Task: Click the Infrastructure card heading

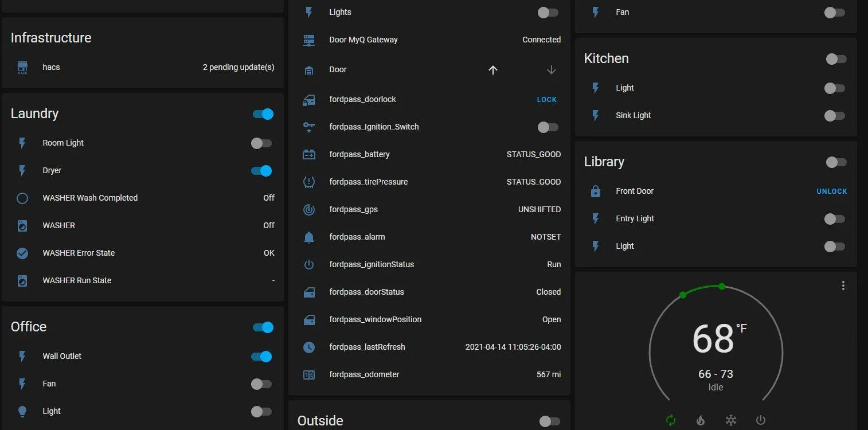Action: tap(51, 38)
